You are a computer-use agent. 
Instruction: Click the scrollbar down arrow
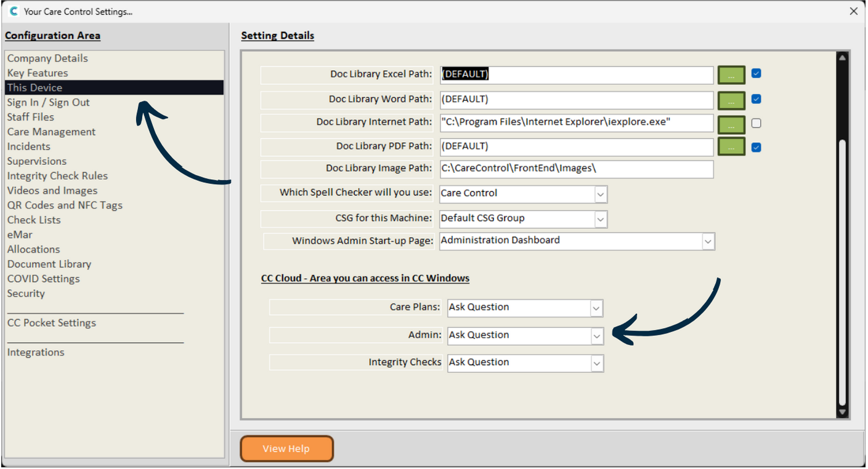842,412
